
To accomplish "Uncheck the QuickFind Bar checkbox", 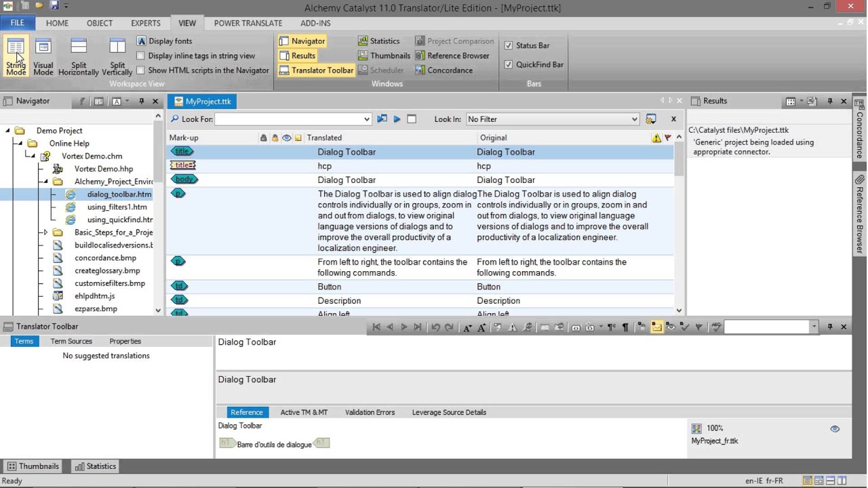I will [x=509, y=64].
